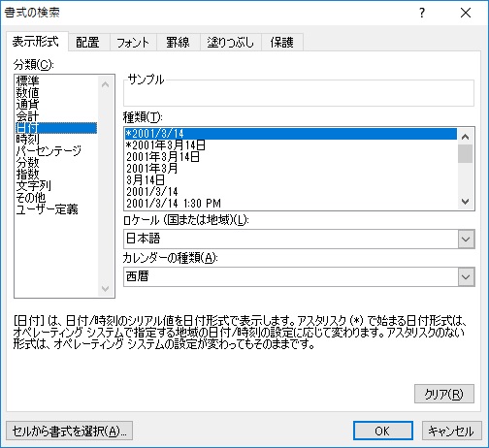
Task: Click the help question mark icon
Action: pyautogui.click(x=422, y=13)
